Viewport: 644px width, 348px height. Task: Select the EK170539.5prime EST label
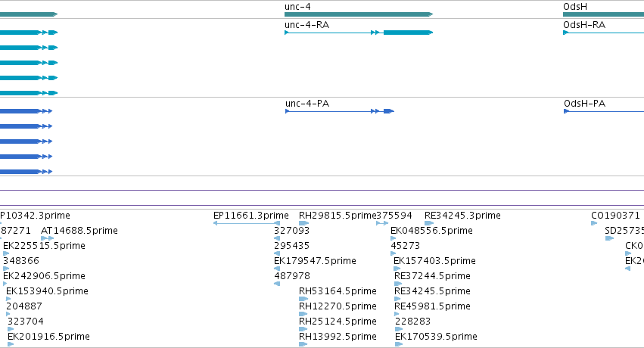[436, 337]
